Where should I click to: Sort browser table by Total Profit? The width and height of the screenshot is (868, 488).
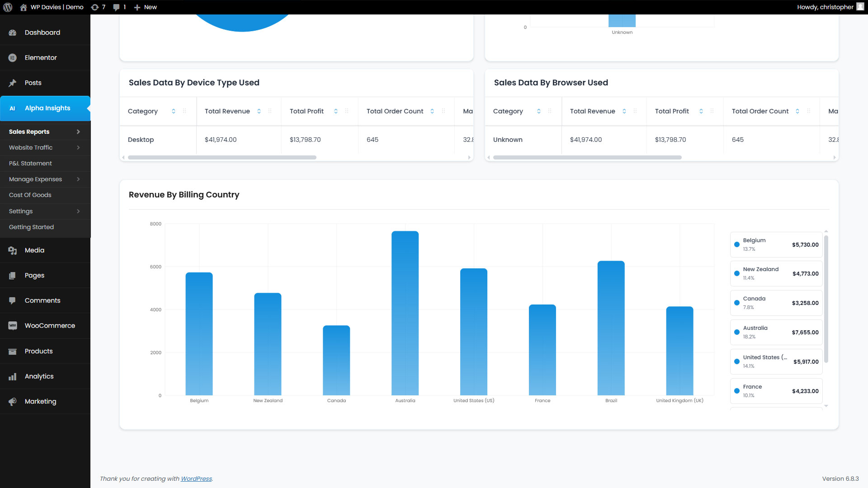(x=701, y=111)
